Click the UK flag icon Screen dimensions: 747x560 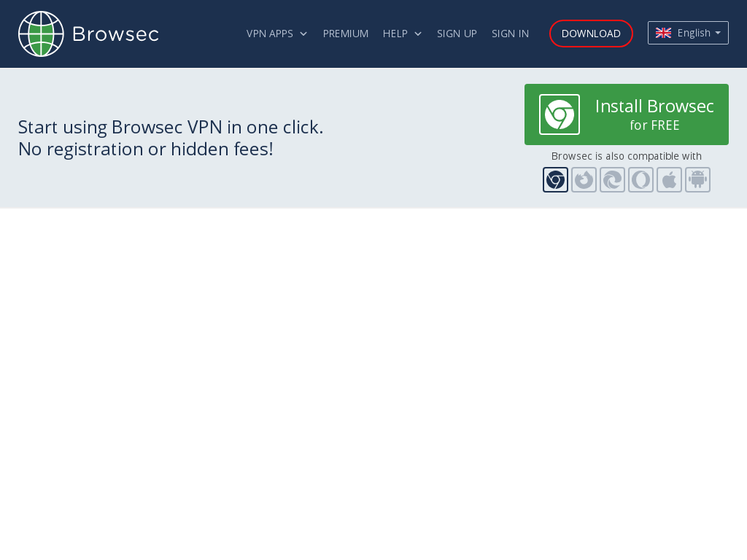click(663, 33)
